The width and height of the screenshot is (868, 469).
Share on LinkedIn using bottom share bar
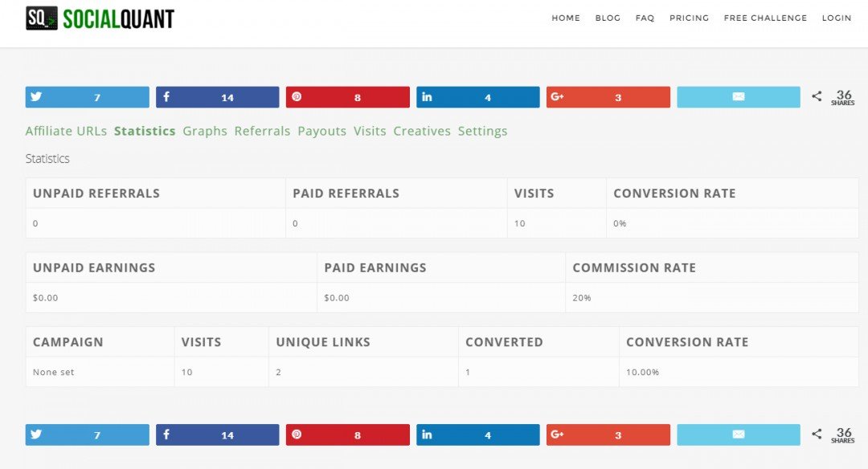pos(478,434)
